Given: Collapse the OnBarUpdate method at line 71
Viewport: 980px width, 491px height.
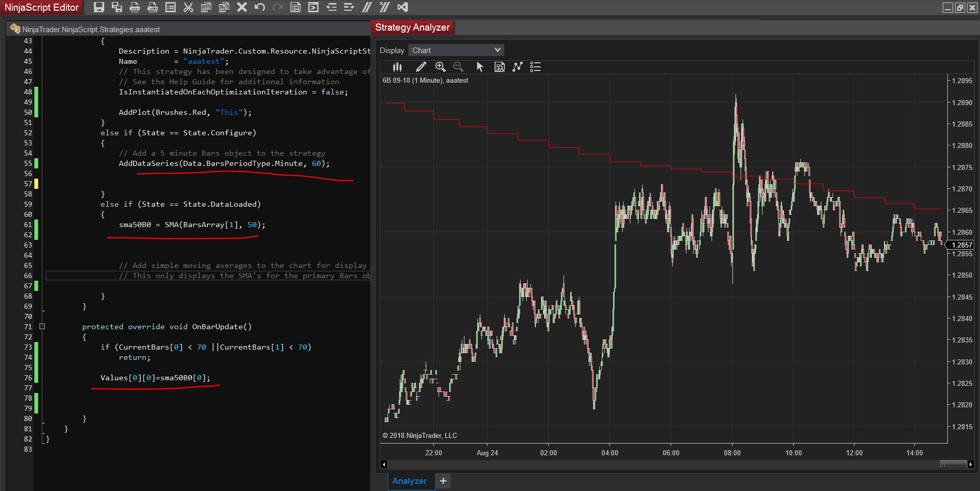Looking at the screenshot, I should coord(42,327).
